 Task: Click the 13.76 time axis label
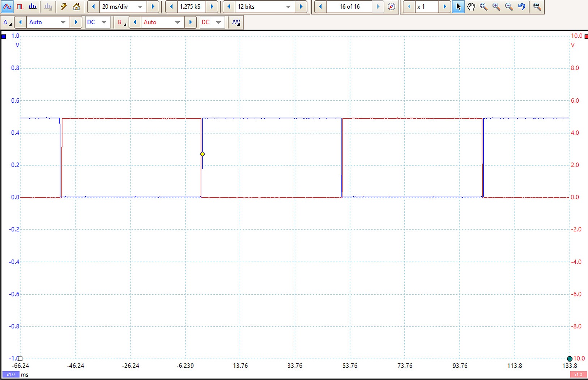tap(240, 366)
